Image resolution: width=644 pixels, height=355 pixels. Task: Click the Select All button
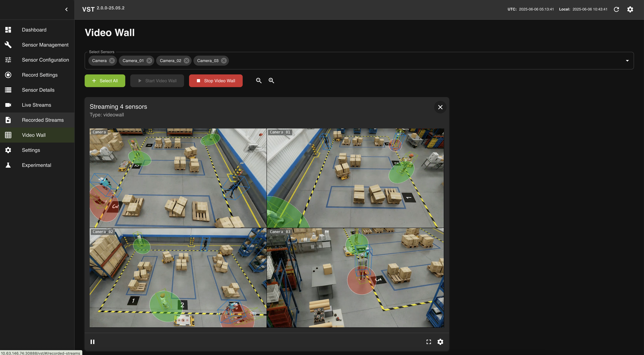[x=105, y=81]
